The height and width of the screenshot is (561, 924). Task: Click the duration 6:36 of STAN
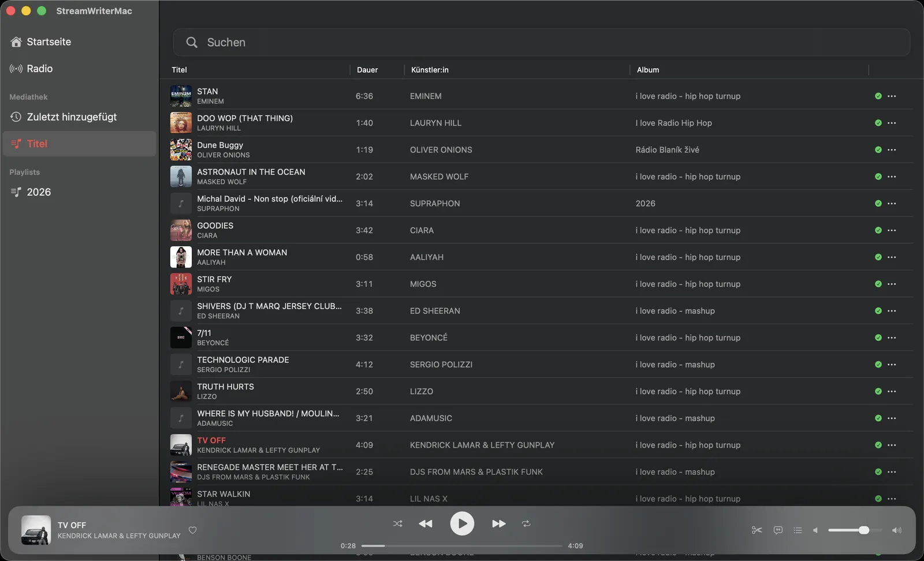tap(364, 96)
